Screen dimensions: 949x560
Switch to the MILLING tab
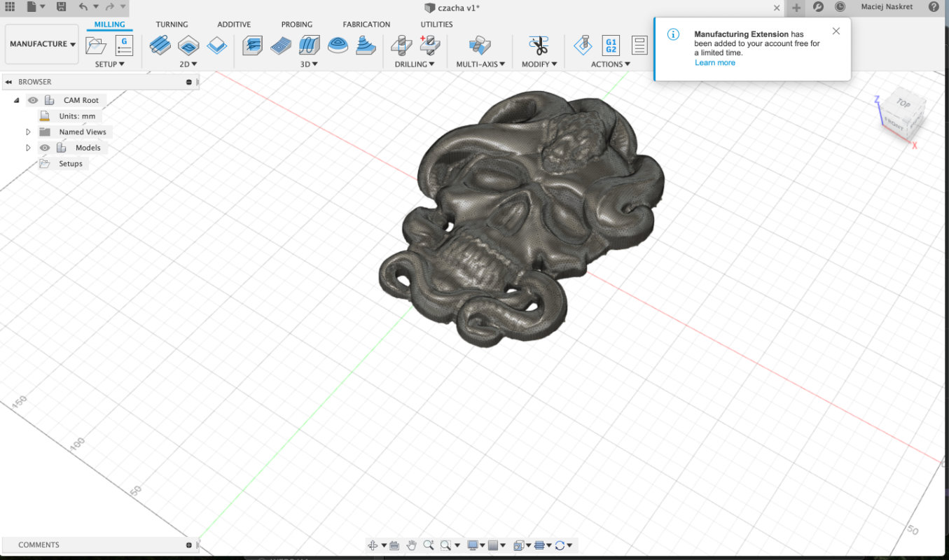coord(110,24)
